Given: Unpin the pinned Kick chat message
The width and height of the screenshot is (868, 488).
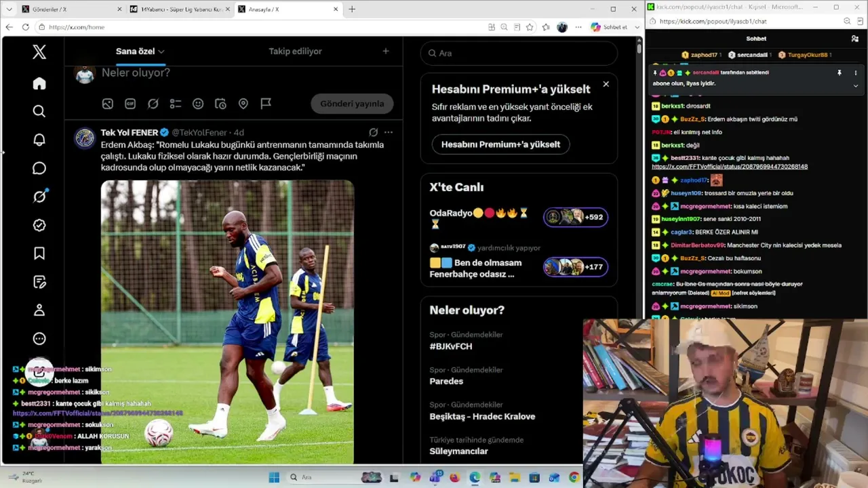Looking at the screenshot, I should point(840,73).
